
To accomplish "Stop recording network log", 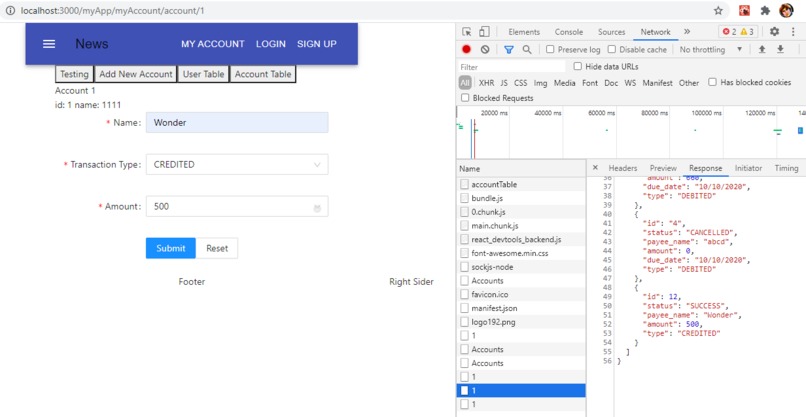I will pos(467,49).
